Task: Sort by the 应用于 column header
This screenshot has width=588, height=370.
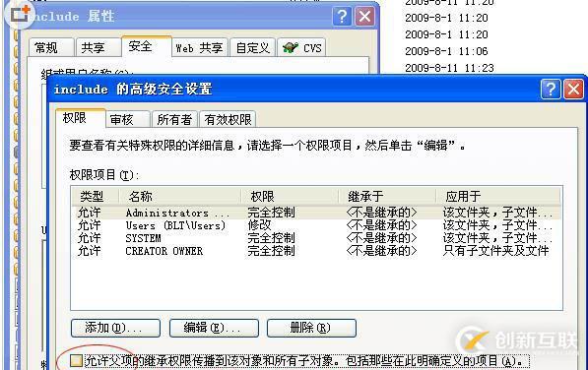Action: [x=498, y=196]
